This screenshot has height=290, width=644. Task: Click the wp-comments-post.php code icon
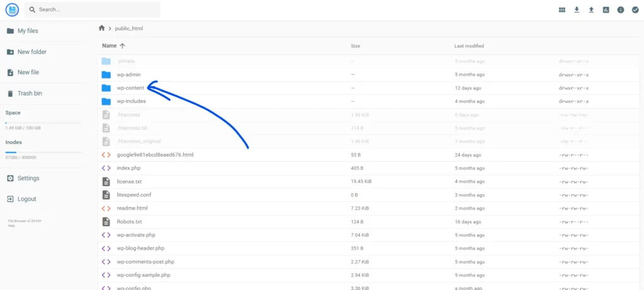pyautogui.click(x=106, y=262)
